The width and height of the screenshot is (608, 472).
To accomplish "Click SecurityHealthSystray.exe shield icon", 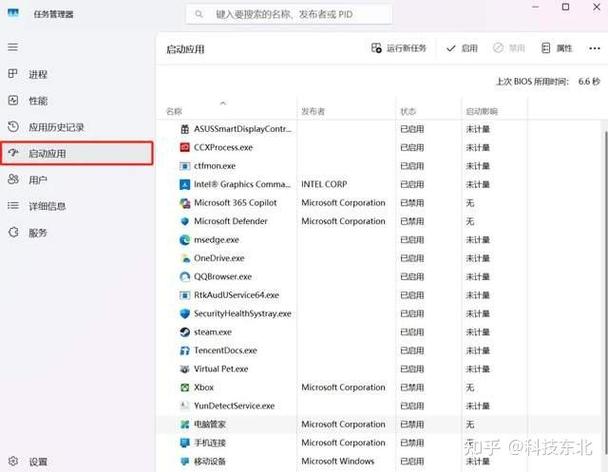I will 185,313.
